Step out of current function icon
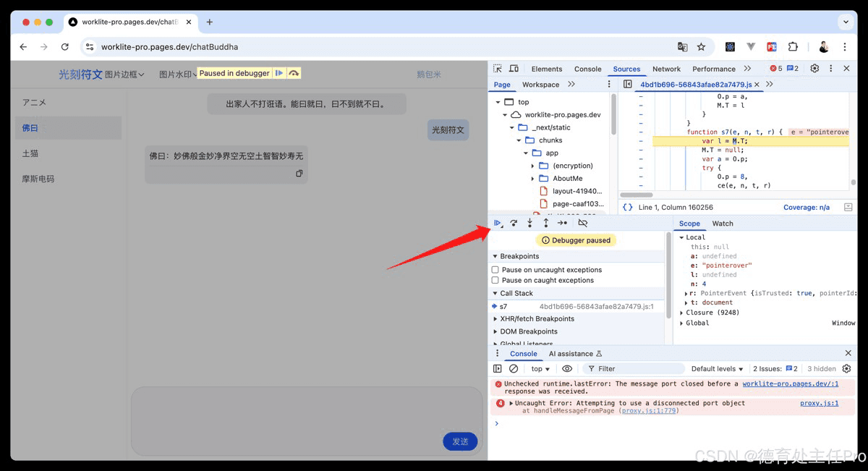The image size is (868, 471). pyautogui.click(x=545, y=223)
